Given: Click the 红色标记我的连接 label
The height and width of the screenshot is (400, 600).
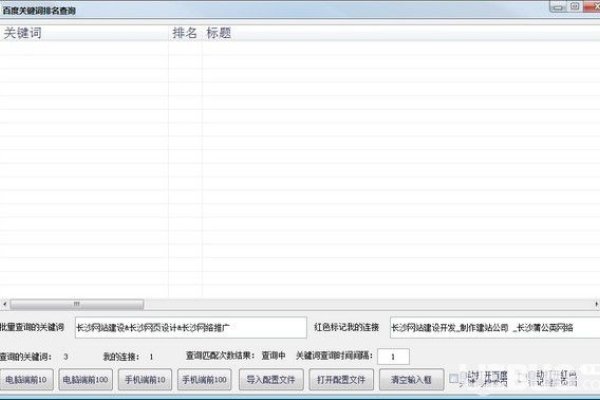Looking at the screenshot, I should 347,327.
